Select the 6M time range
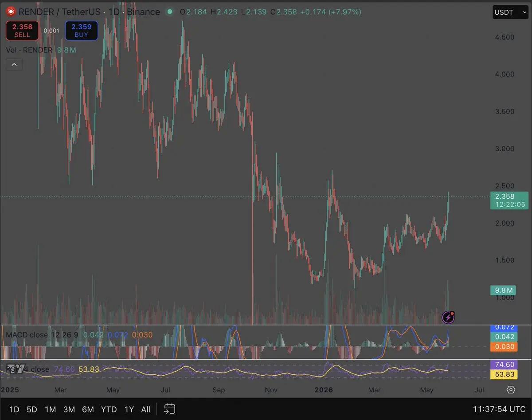This screenshot has height=420, width=532. coord(88,409)
